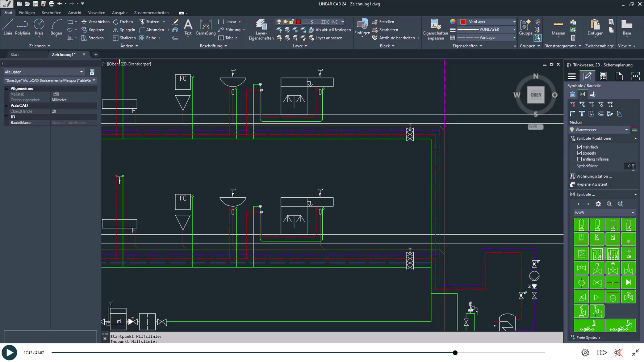644x362 pixels.
Task: Toggle the mehrfach checkbox
Action: [580, 147]
